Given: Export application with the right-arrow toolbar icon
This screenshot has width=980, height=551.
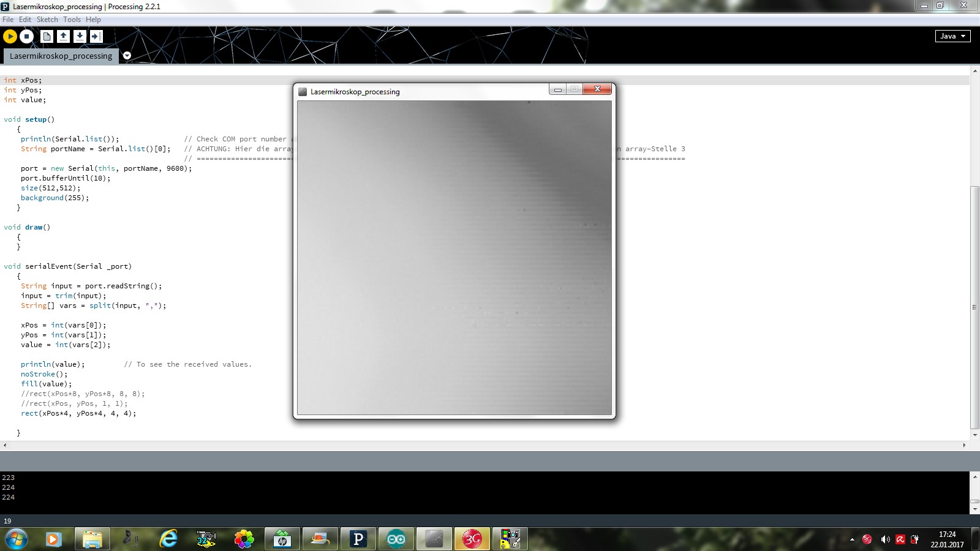Looking at the screenshot, I should [96, 37].
